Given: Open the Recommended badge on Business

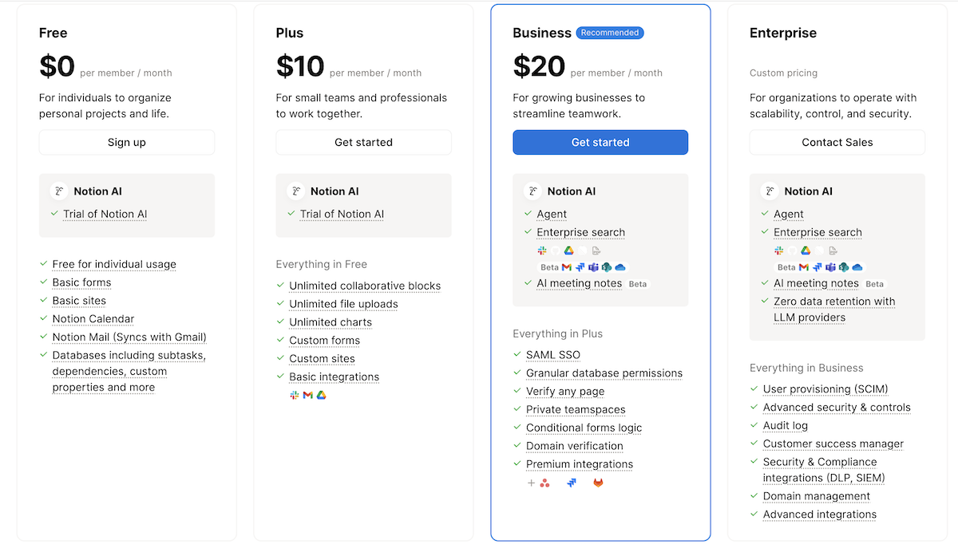Looking at the screenshot, I should pyautogui.click(x=609, y=33).
